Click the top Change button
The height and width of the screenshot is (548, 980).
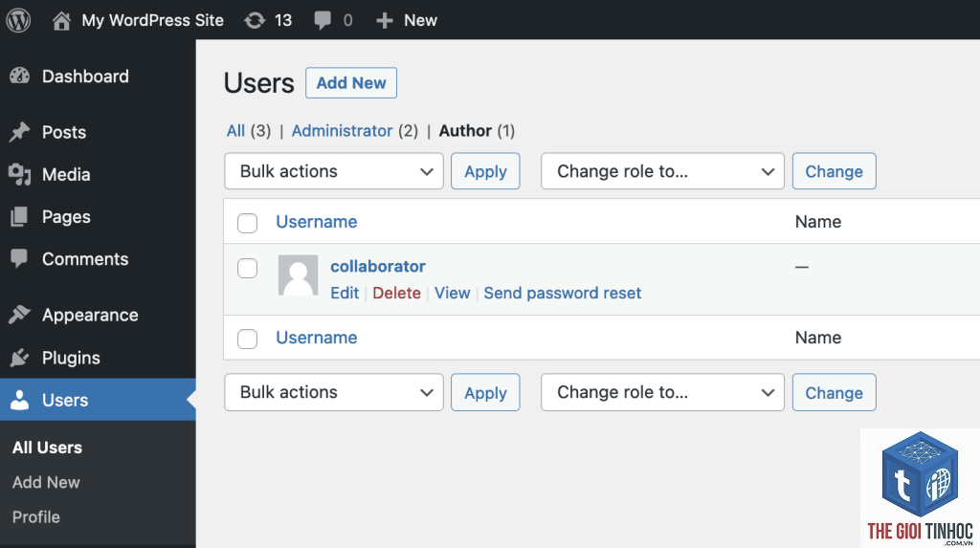point(834,171)
